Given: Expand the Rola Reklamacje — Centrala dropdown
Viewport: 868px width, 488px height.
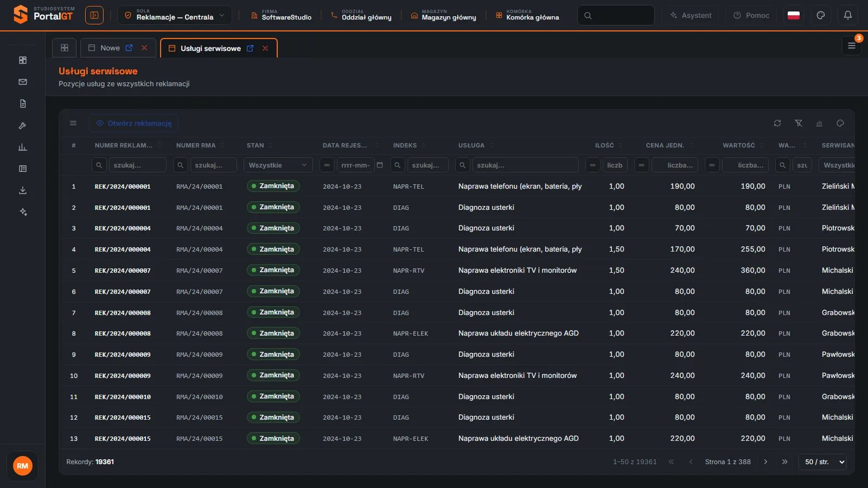Looking at the screenshot, I should click(175, 15).
